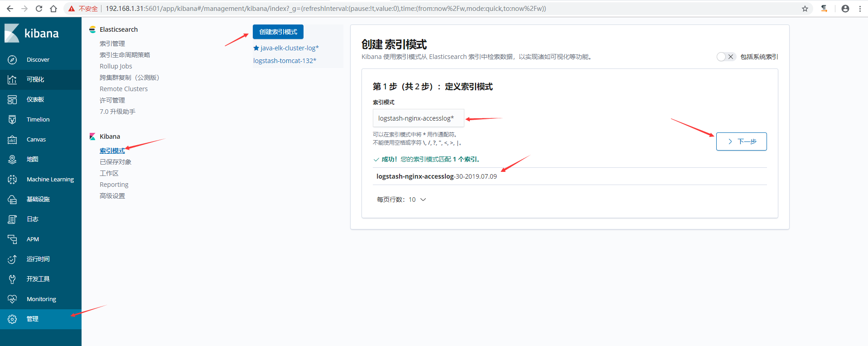Open the Canvas easel icon
Image resolution: width=868 pixels, height=346 pixels.
12,140
